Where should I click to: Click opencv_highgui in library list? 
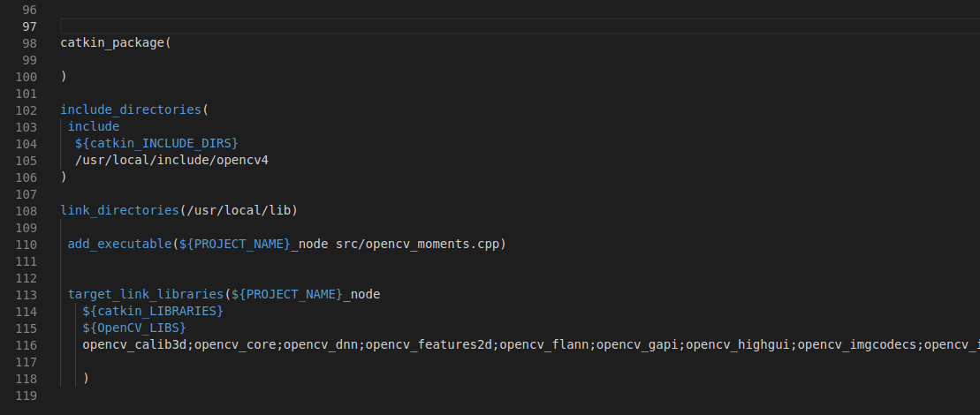[x=738, y=344]
